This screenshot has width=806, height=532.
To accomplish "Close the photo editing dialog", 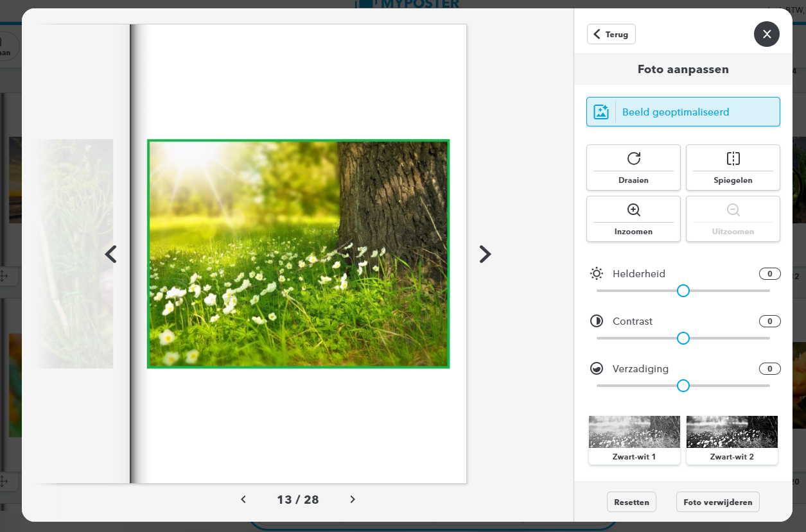I will coord(766,34).
